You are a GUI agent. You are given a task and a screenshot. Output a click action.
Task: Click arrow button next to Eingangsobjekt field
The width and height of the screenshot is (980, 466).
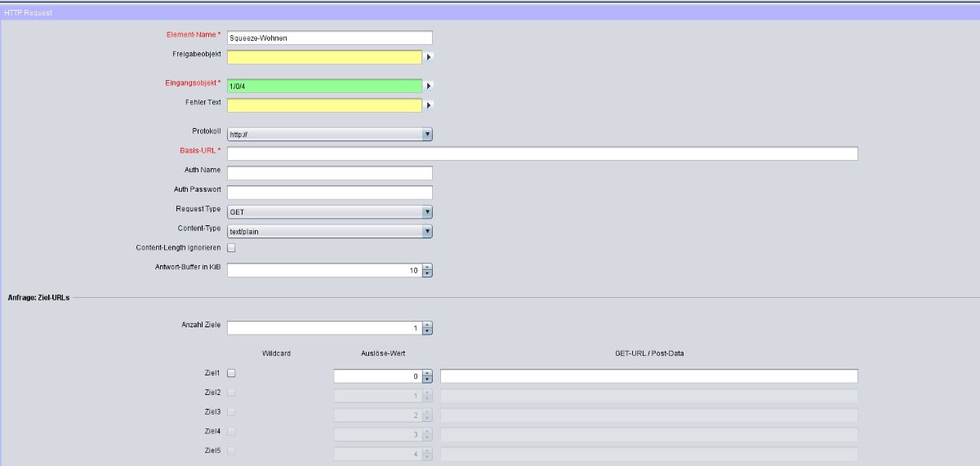point(429,85)
